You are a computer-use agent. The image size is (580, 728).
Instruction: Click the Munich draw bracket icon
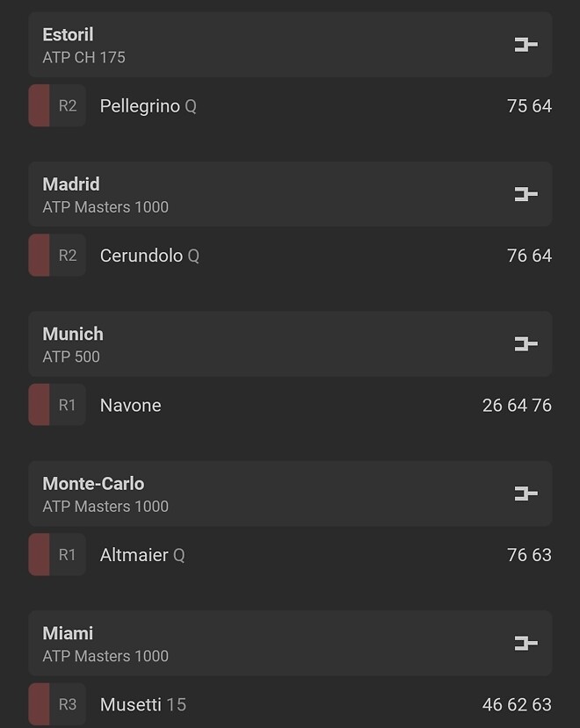click(526, 344)
